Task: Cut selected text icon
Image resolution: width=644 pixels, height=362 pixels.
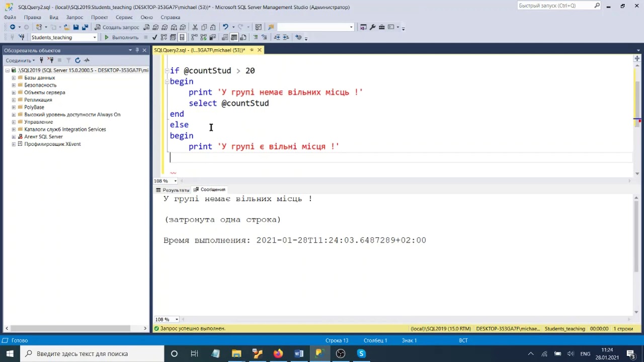Action: 195,27
